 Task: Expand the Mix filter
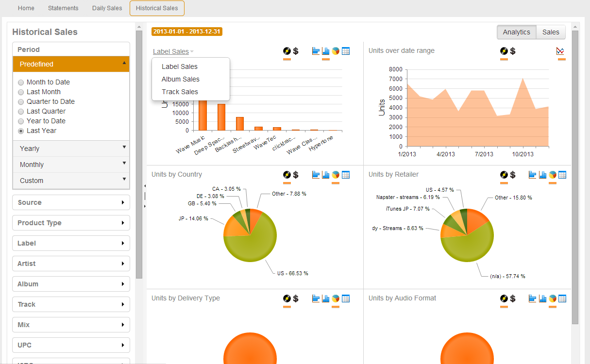(x=71, y=325)
